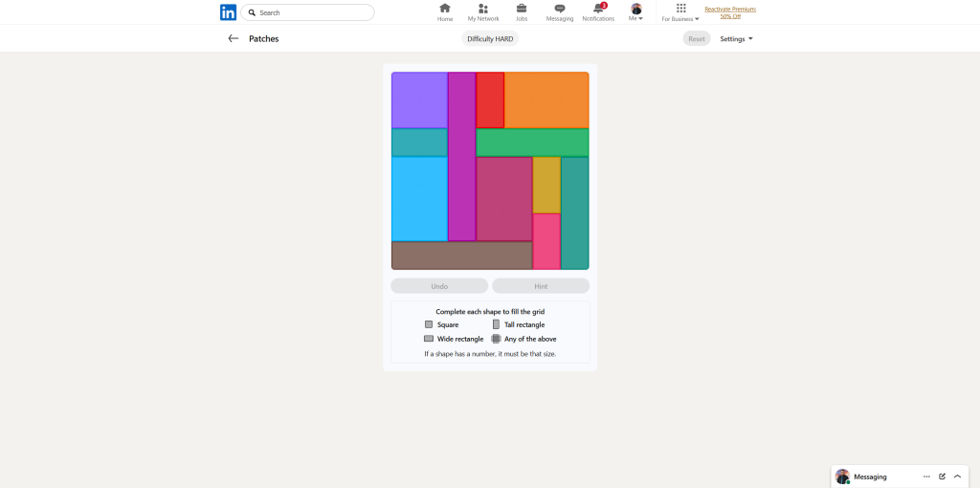Click 'Complete each shape to fill the grid'
Viewport: 980px width, 488px height.
click(490, 311)
